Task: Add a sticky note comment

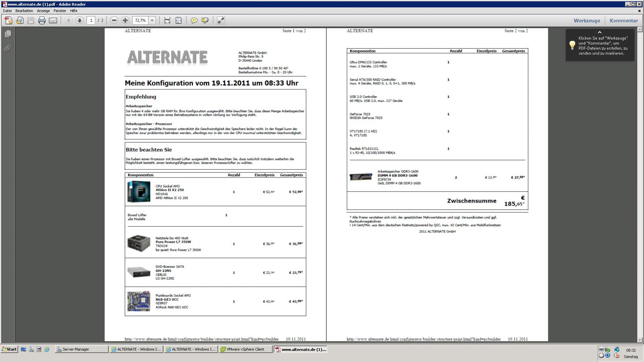Action: point(194,20)
